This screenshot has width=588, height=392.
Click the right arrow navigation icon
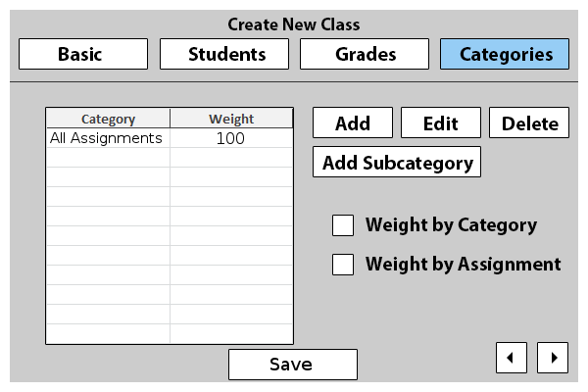(554, 358)
